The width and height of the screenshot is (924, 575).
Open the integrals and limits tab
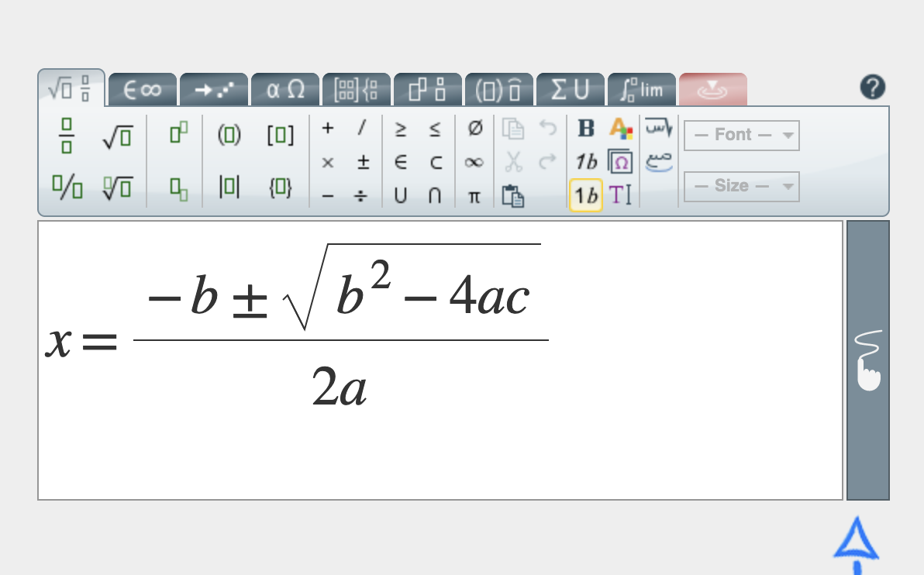point(641,90)
